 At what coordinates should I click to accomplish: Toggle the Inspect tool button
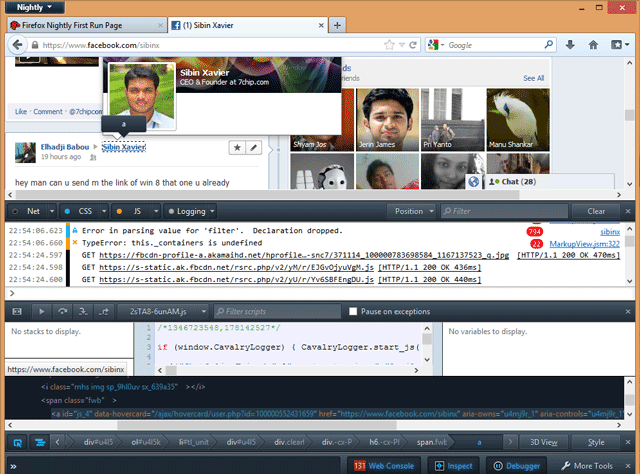[x=453, y=466]
